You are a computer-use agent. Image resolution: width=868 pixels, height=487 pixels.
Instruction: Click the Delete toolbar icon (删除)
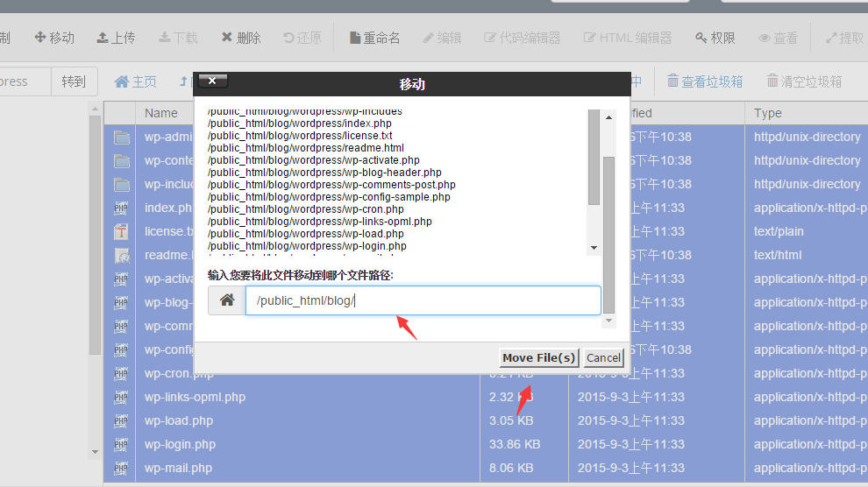(x=241, y=38)
